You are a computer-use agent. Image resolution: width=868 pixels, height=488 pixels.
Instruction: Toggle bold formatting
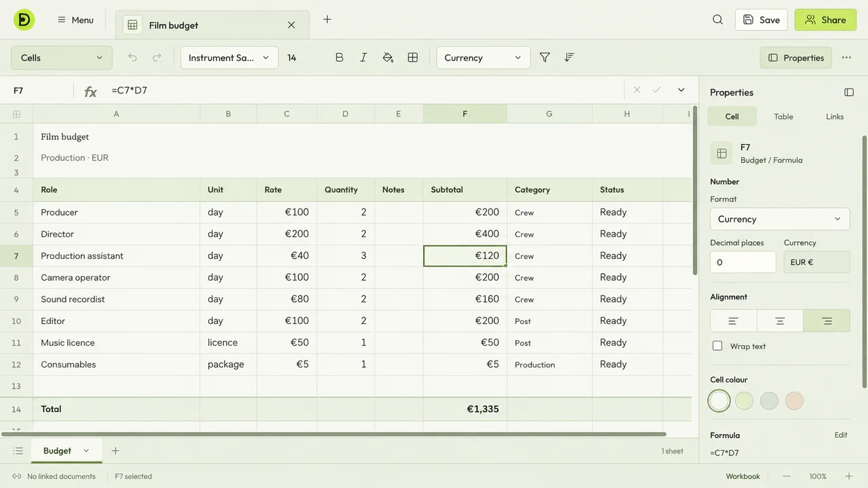(x=339, y=58)
